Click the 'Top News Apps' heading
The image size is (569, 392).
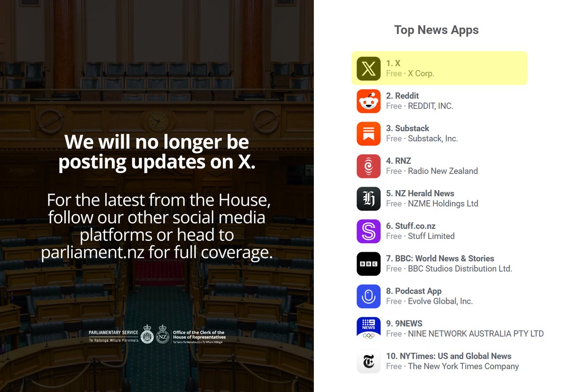[x=436, y=30]
